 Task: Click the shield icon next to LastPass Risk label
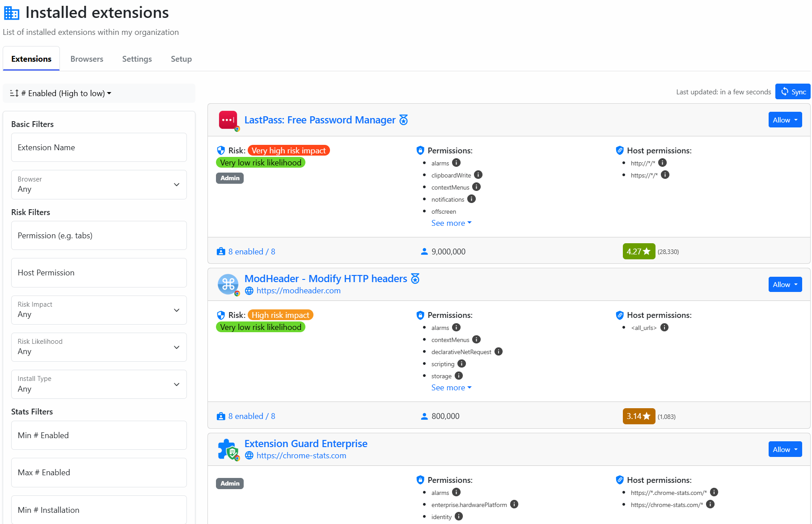pyautogui.click(x=221, y=150)
